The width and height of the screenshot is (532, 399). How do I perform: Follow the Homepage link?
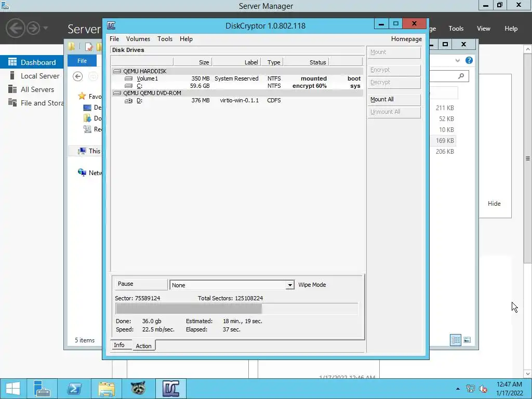406,39
